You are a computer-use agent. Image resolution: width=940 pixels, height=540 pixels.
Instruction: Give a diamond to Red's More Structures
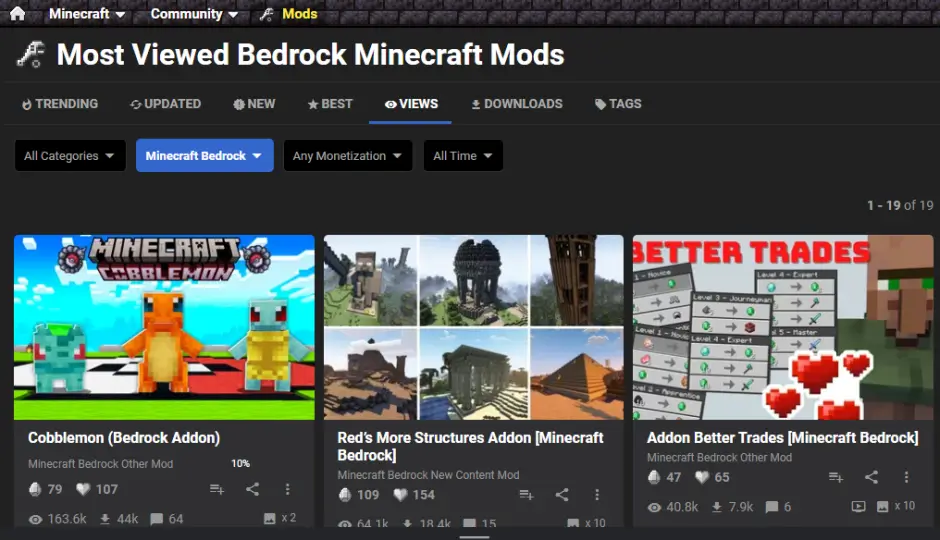(x=345, y=494)
